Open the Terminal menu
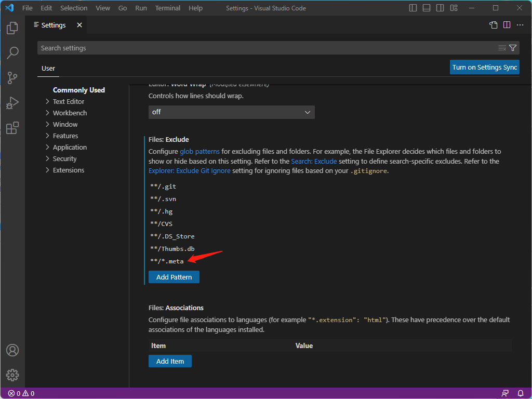Screen dimensions: 532x399 coord(168,8)
